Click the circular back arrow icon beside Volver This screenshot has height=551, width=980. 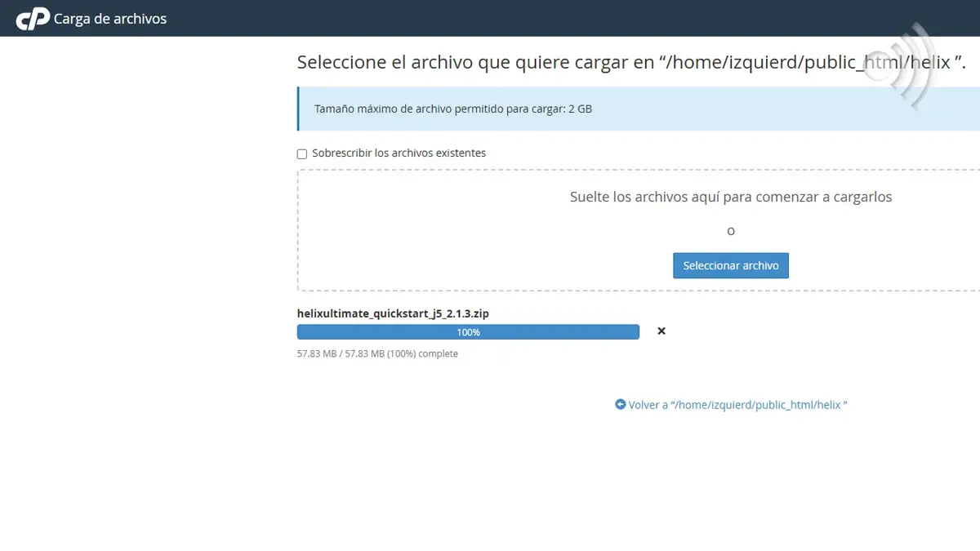click(620, 404)
